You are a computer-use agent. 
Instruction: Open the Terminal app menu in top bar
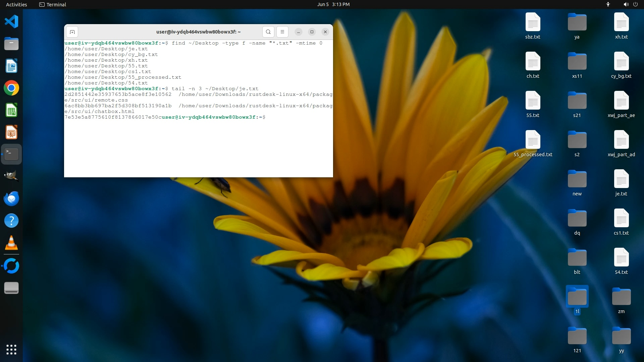pos(53,4)
